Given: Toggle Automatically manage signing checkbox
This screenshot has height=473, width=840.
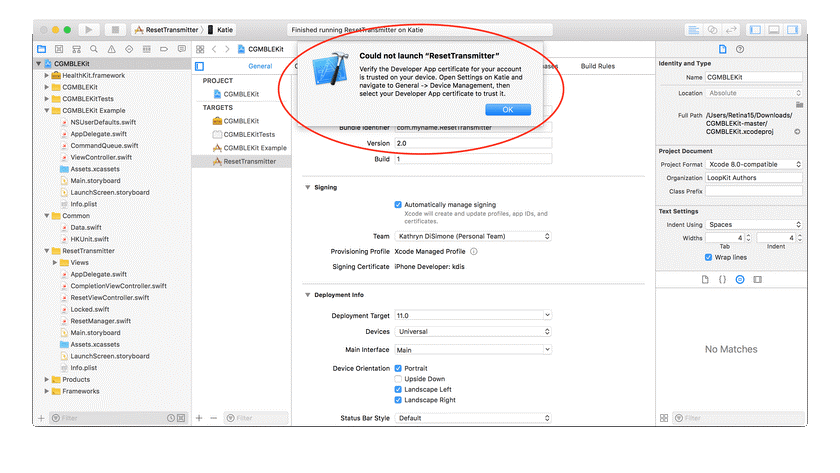Looking at the screenshot, I should (398, 205).
